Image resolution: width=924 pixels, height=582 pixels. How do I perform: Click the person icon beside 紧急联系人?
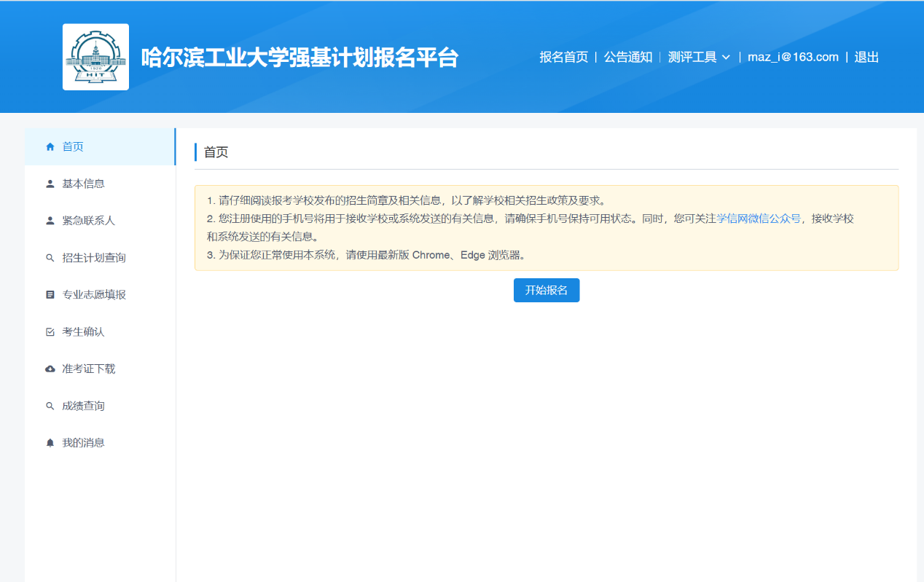point(50,221)
